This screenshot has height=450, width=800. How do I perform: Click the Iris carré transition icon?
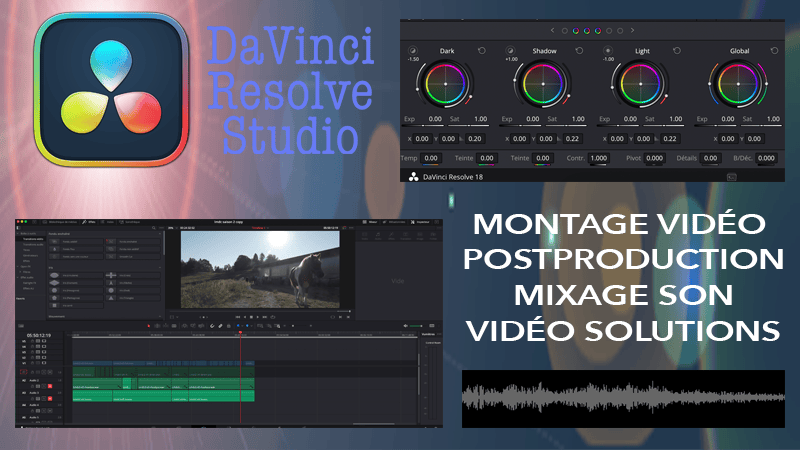click(x=55, y=306)
